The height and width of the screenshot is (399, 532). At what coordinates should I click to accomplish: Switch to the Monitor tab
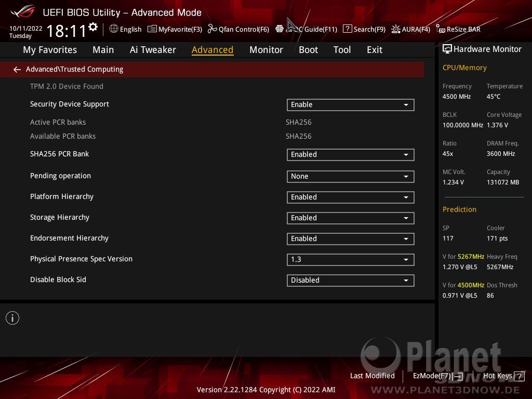pos(266,50)
